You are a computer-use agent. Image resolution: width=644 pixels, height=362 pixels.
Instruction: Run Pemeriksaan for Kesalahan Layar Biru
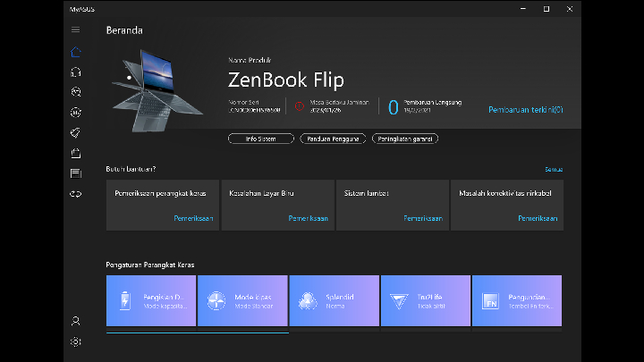pyautogui.click(x=308, y=218)
